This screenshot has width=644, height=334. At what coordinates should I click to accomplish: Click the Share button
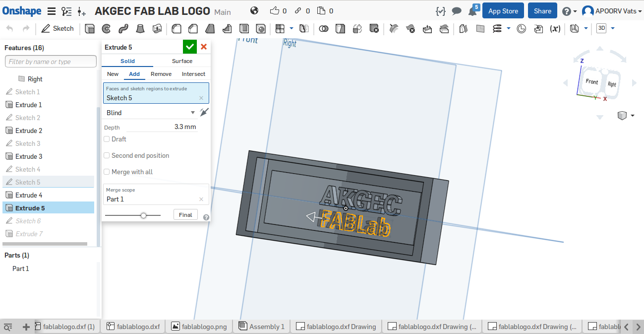(542, 11)
